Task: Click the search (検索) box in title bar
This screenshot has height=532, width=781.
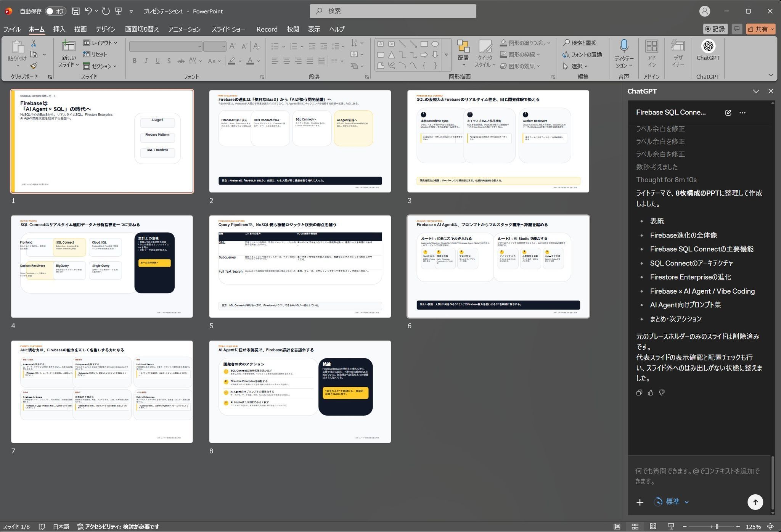Action: coord(393,11)
